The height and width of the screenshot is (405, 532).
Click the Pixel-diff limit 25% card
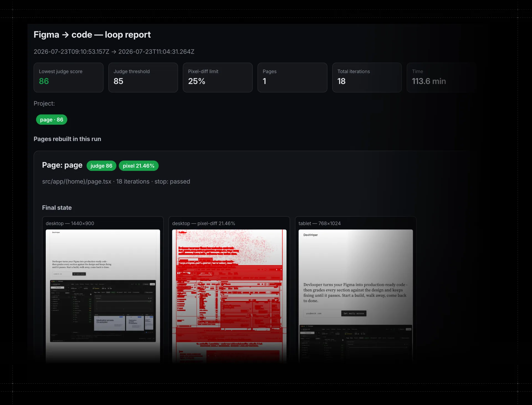tap(218, 77)
